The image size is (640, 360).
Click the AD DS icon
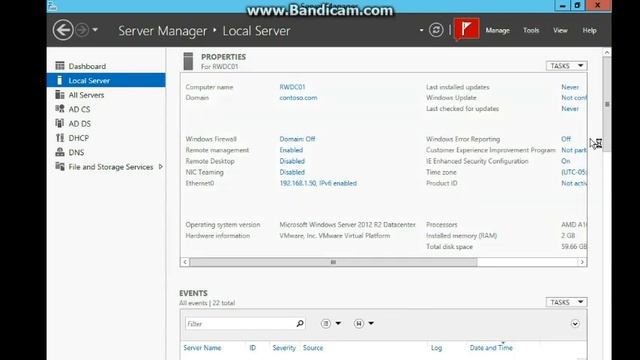click(60, 123)
